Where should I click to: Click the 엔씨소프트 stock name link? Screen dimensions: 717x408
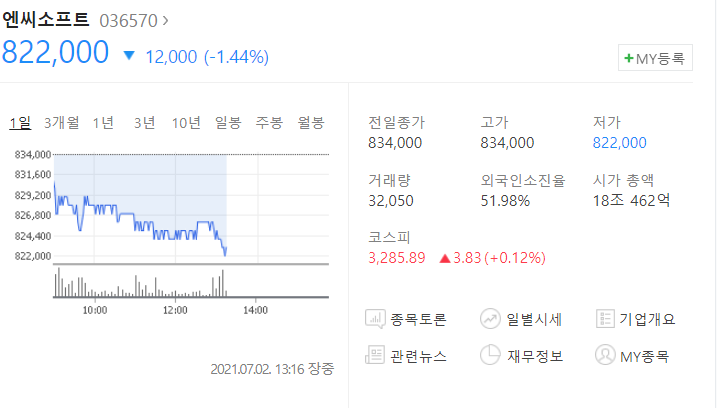click(45, 20)
